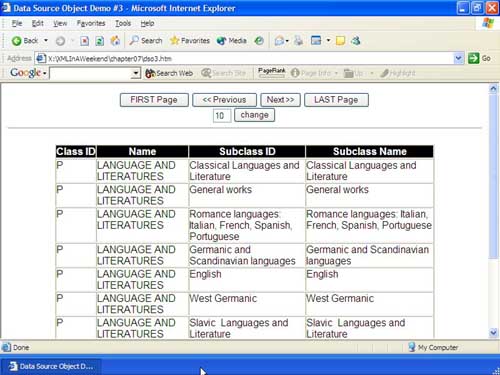
Task: Open the History icon
Action: pyautogui.click(x=259, y=41)
